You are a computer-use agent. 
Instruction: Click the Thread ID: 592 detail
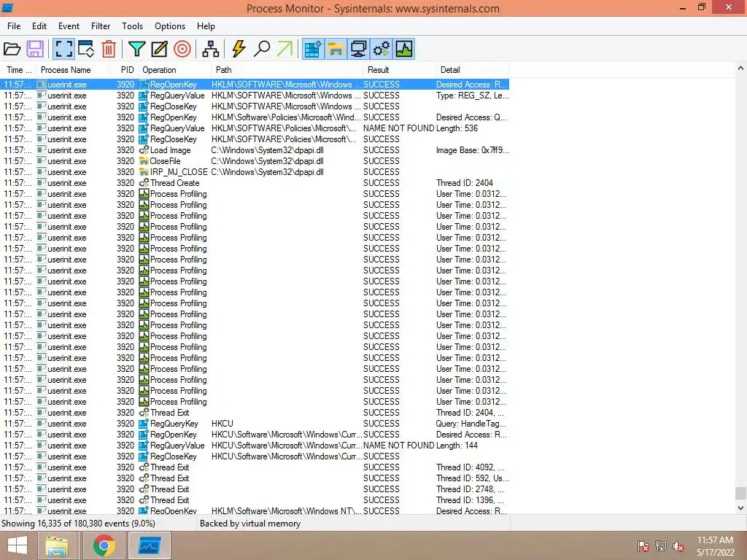472,478
